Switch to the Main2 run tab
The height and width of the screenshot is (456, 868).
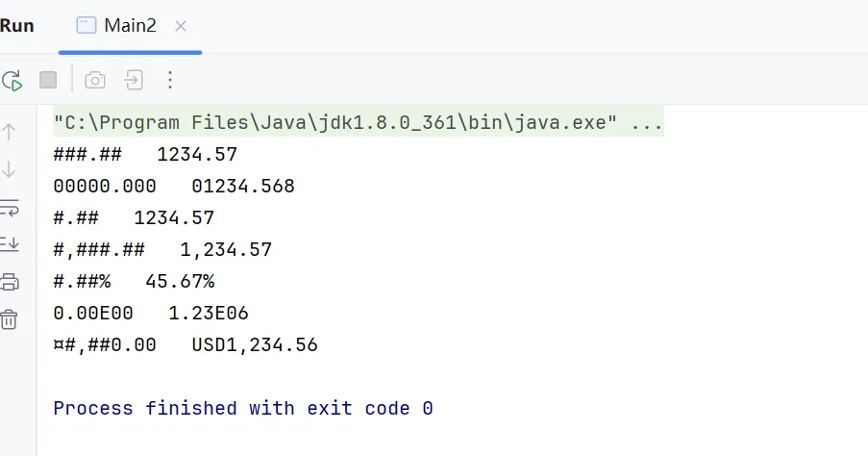click(x=129, y=26)
